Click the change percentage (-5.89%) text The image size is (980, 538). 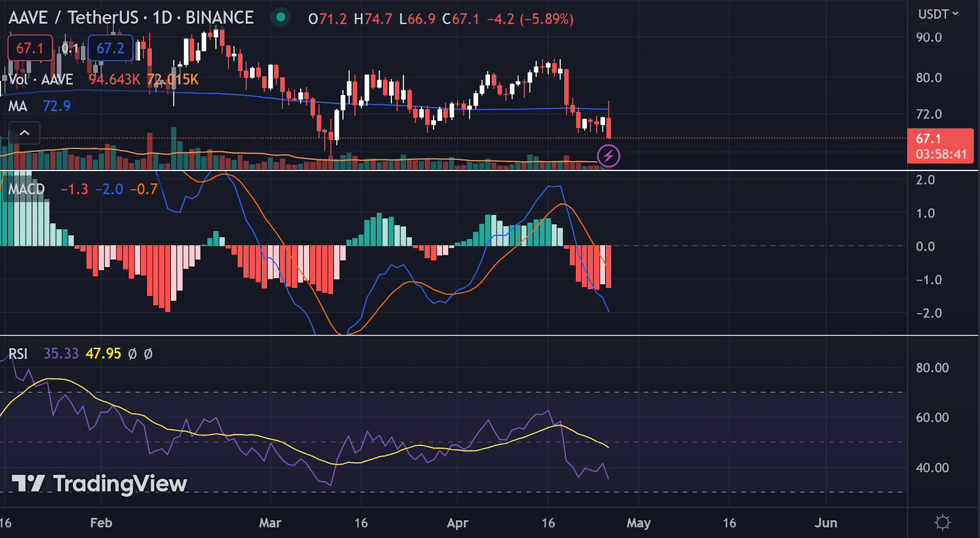tap(547, 19)
